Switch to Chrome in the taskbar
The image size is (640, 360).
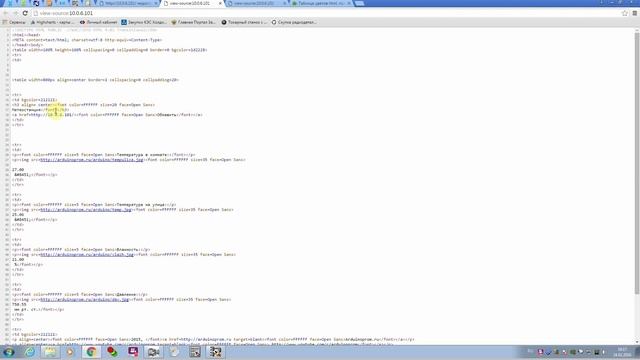click(91, 352)
